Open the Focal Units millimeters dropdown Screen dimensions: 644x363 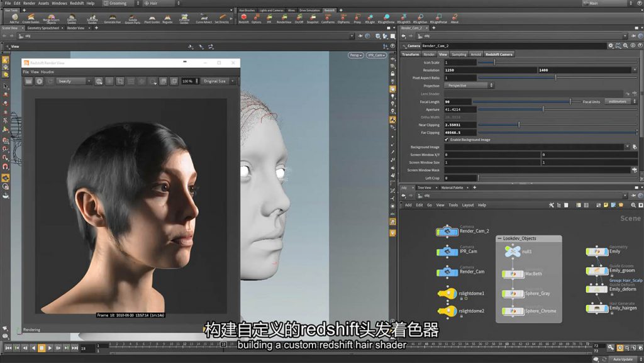coord(620,101)
